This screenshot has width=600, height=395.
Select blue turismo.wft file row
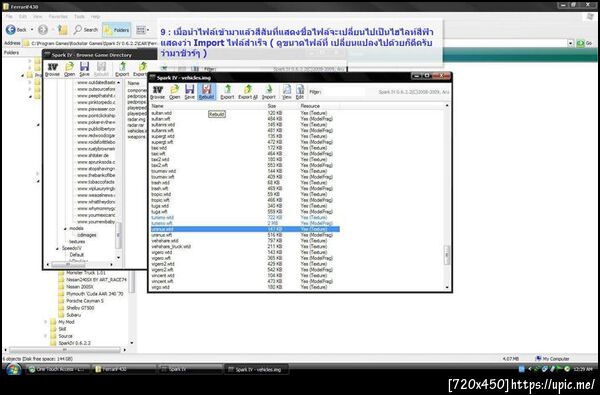click(x=245, y=223)
